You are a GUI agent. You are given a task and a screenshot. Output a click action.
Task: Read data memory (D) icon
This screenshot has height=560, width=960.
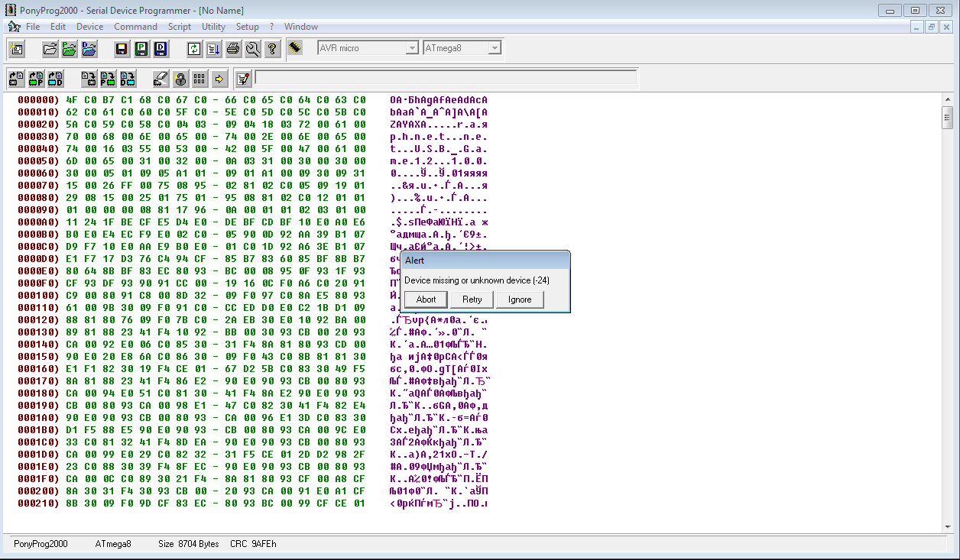click(x=55, y=78)
